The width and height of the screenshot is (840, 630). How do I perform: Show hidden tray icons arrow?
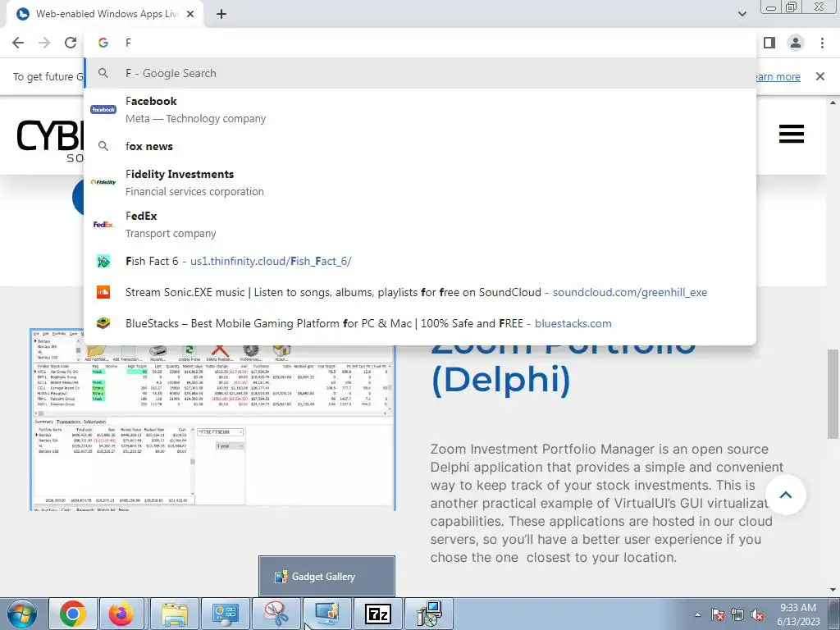(697, 614)
